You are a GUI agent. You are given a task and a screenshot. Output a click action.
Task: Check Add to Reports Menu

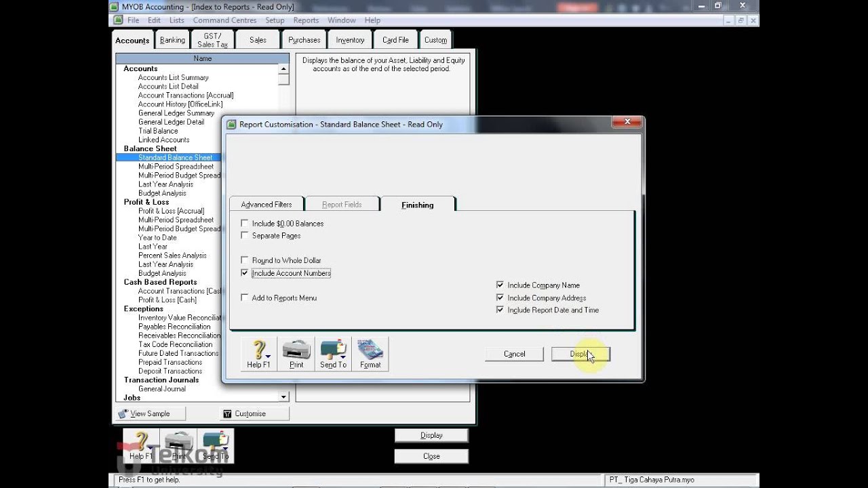245,298
